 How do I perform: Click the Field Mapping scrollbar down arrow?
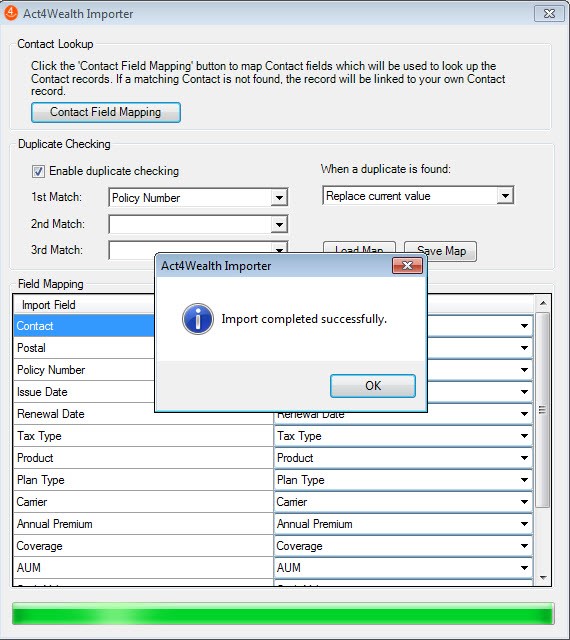[543, 578]
